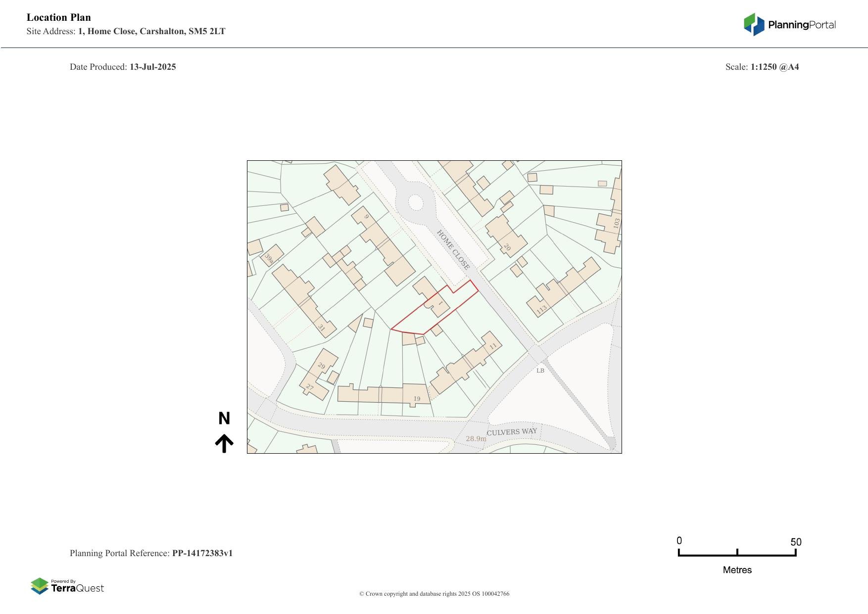The width and height of the screenshot is (868, 614).
Task: Click the Planning Portal logo
Action: click(789, 25)
